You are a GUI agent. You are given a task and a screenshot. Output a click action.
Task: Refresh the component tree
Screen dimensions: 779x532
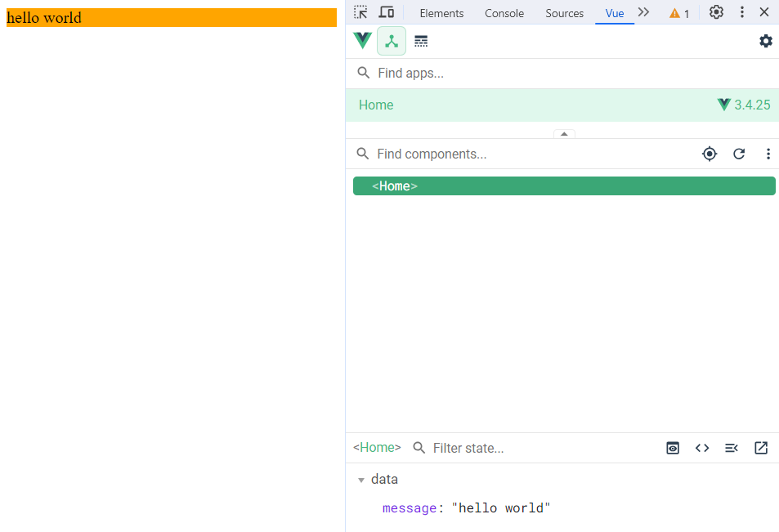click(x=739, y=154)
